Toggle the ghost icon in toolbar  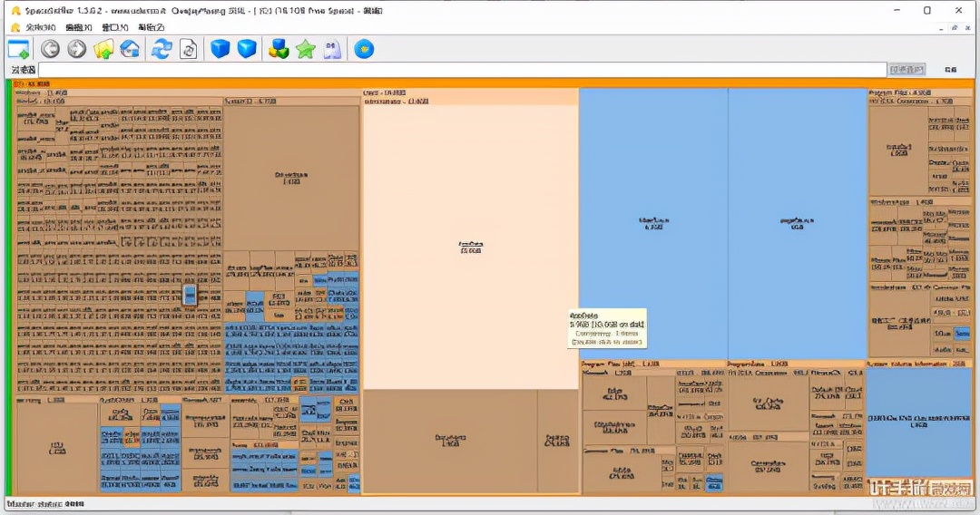[x=331, y=49]
